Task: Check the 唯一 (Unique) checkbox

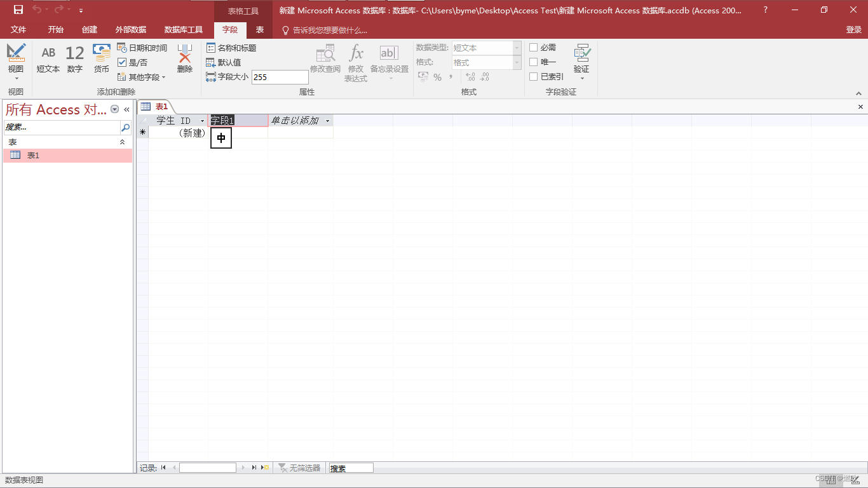Action: [x=534, y=62]
